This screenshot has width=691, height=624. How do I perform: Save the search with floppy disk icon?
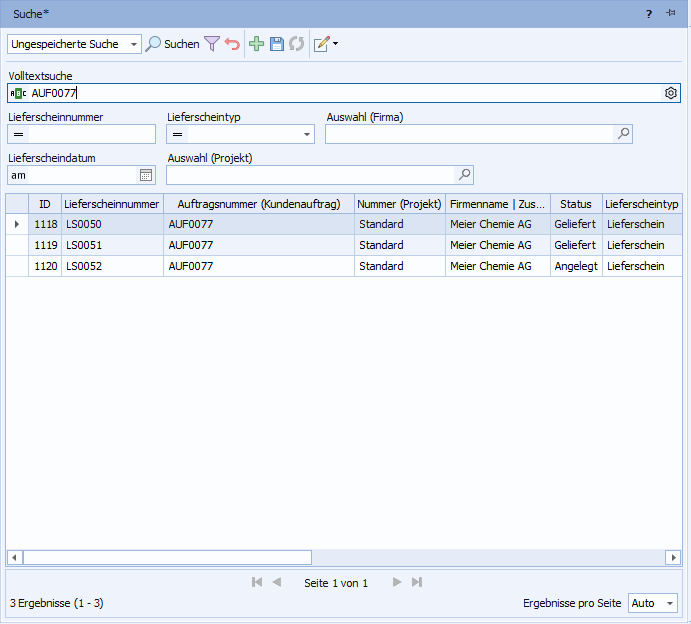point(277,44)
